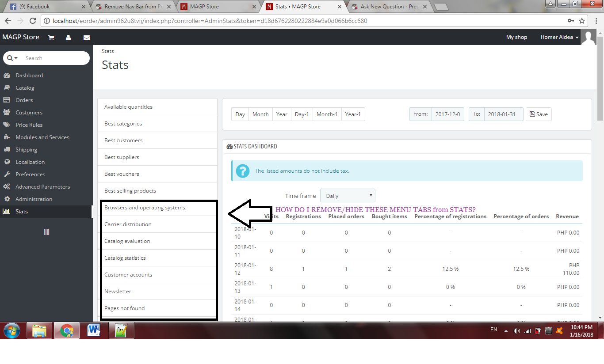The width and height of the screenshot is (604, 364).
Task: Select Best vouchers in stats menu
Action: click(157, 174)
